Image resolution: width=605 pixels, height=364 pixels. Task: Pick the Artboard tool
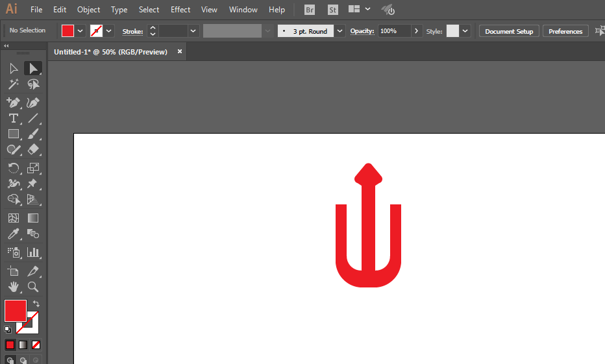pos(14,271)
